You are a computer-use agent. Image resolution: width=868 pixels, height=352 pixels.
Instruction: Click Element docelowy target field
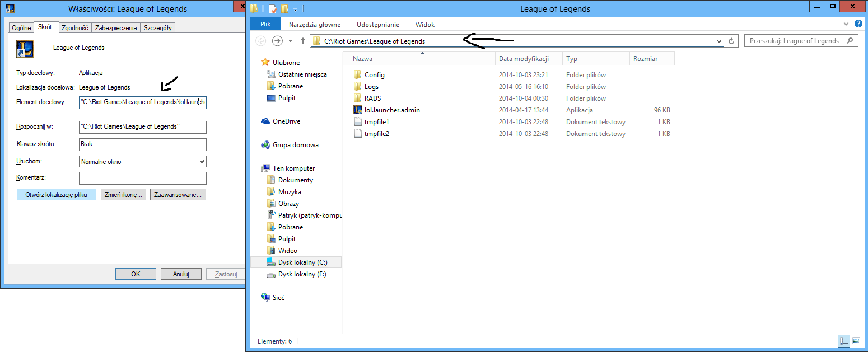pos(143,102)
